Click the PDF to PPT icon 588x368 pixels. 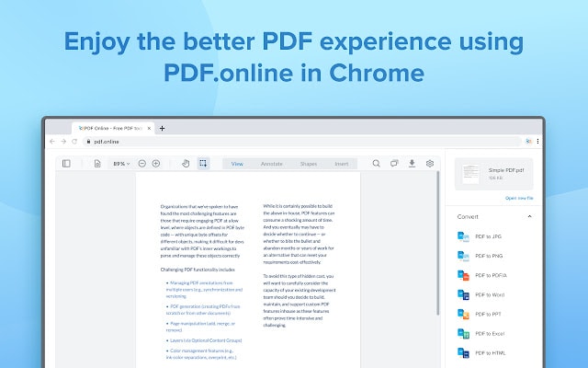(463, 314)
